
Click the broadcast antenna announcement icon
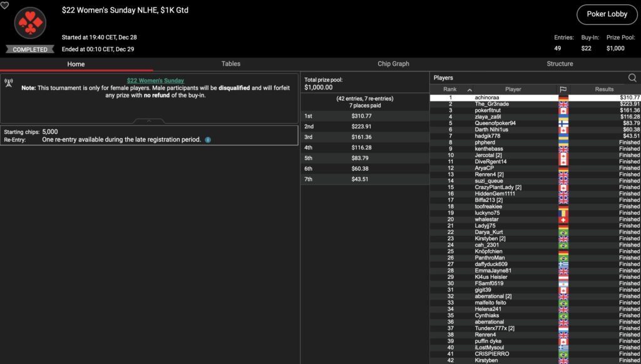9,82
